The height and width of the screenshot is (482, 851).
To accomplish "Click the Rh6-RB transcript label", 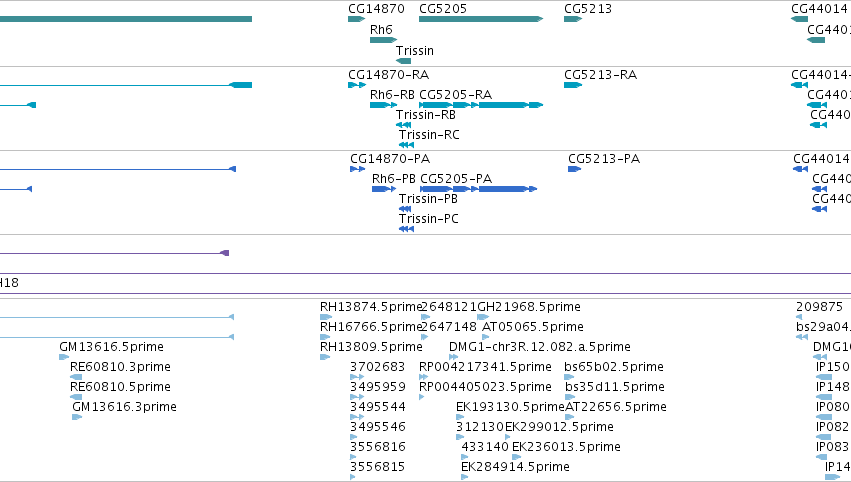I will click(392, 95).
